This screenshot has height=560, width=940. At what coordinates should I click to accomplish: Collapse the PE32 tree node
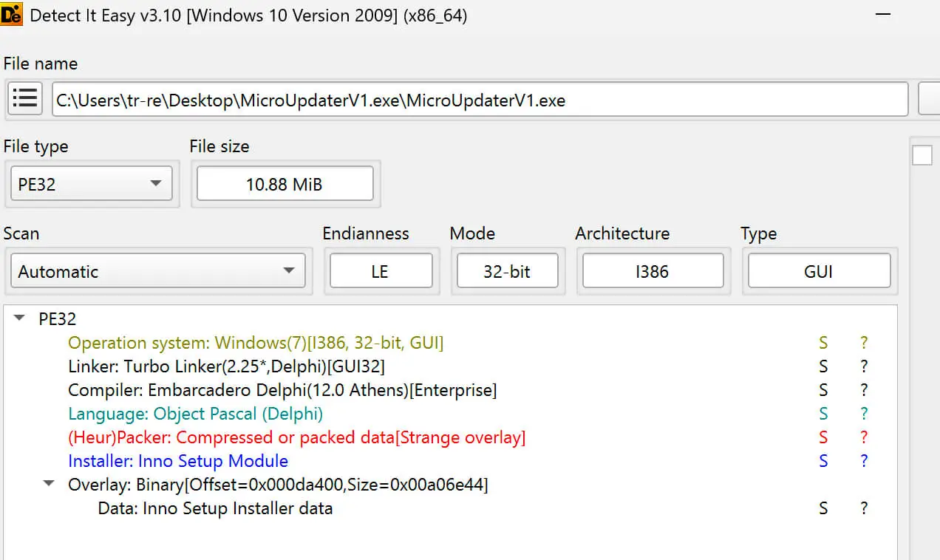pyautogui.click(x=20, y=318)
